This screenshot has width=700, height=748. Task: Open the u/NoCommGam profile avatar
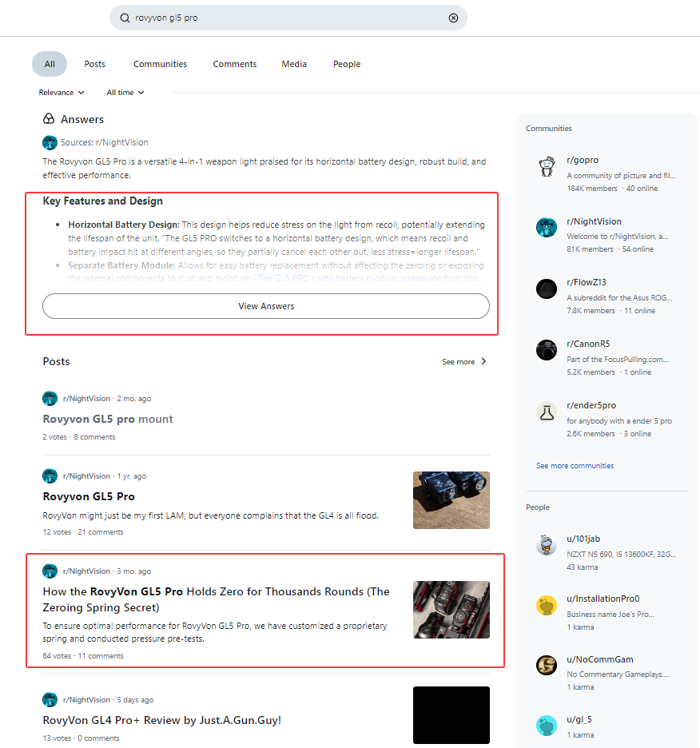click(547, 665)
